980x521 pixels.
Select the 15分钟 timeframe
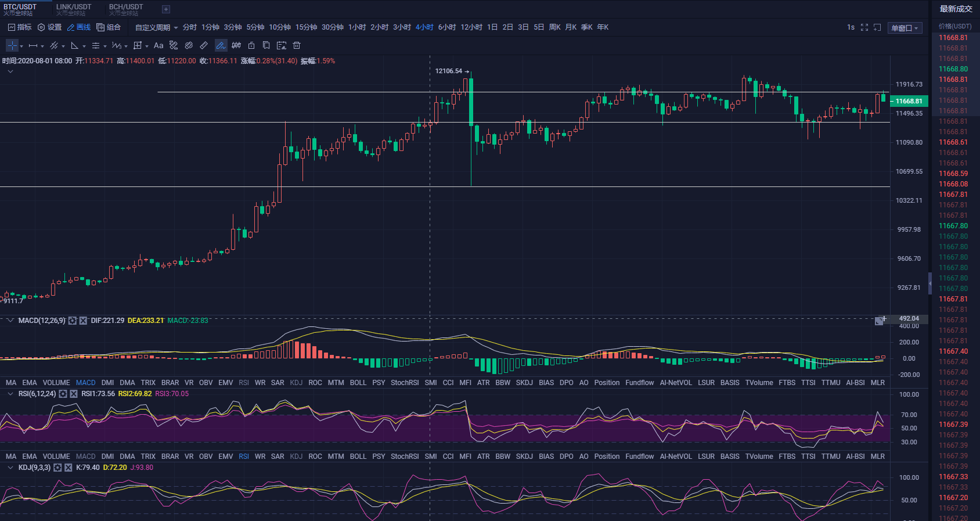pos(306,27)
